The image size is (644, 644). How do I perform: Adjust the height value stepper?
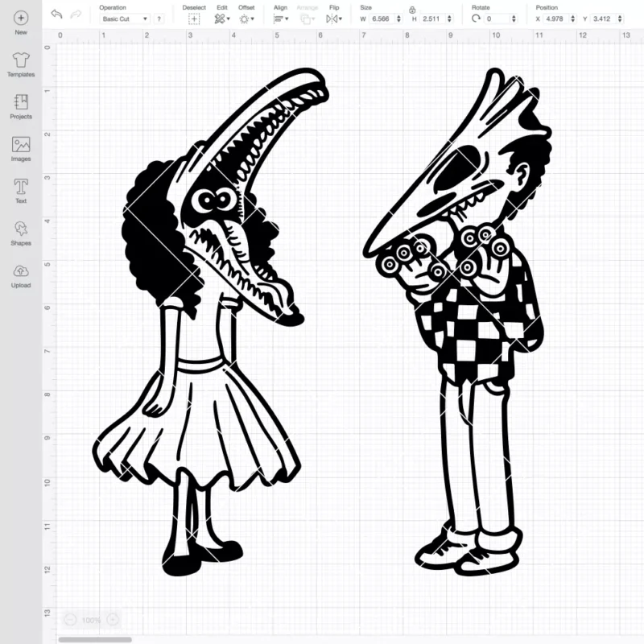point(449,19)
